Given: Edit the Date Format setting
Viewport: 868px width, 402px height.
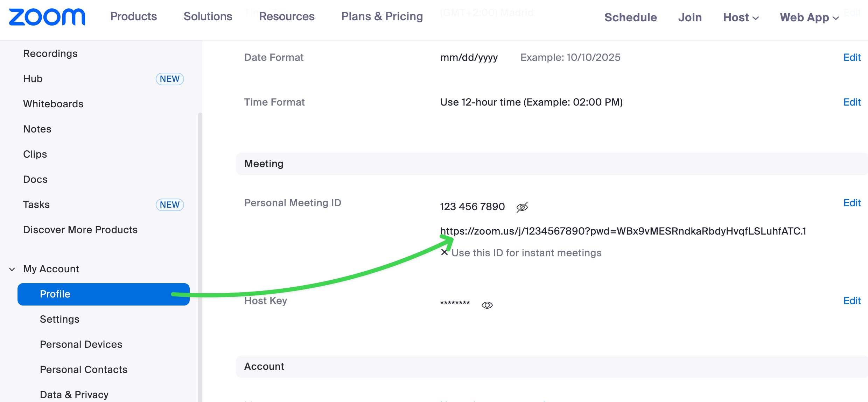Looking at the screenshot, I should 852,57.
